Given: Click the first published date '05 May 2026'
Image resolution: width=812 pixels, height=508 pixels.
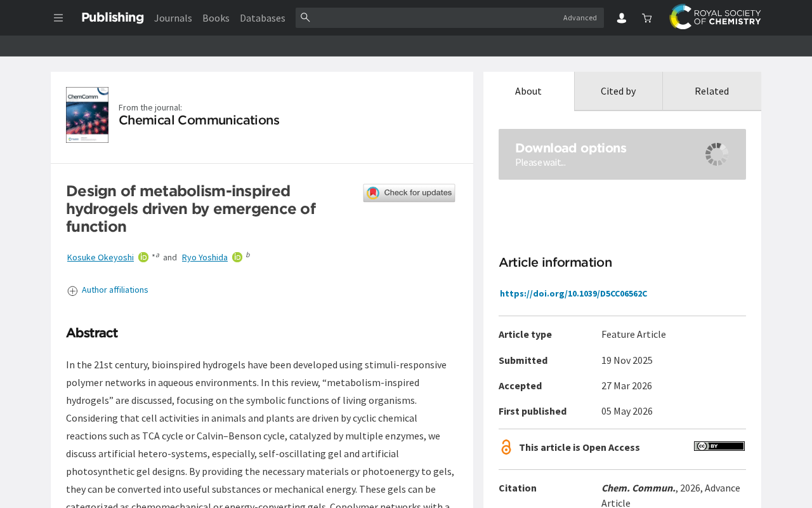Looking at the screenshot, I should [x=627, y=411].
